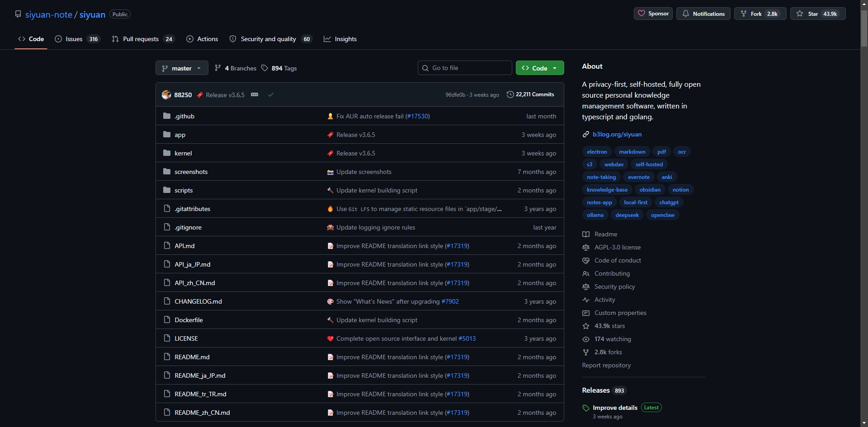Screen dimensions: 868x427
Task: Open the Improve details latest release
Action: (615, 408)
